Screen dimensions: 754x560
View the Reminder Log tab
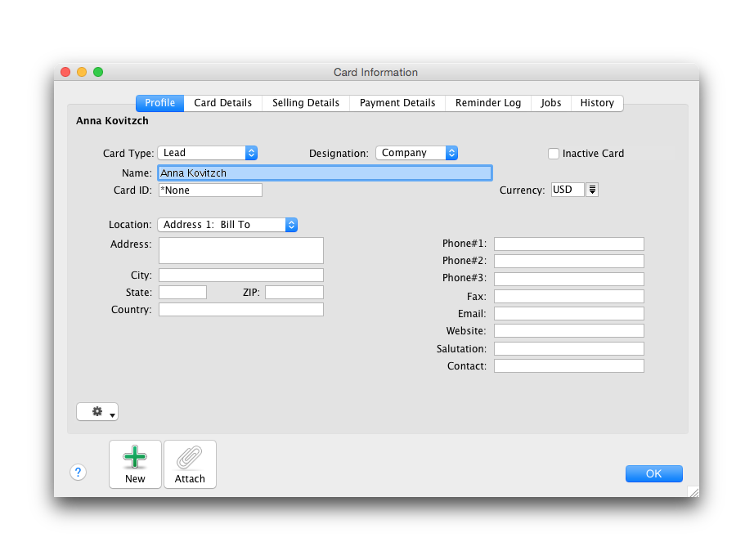coord(488,103)
